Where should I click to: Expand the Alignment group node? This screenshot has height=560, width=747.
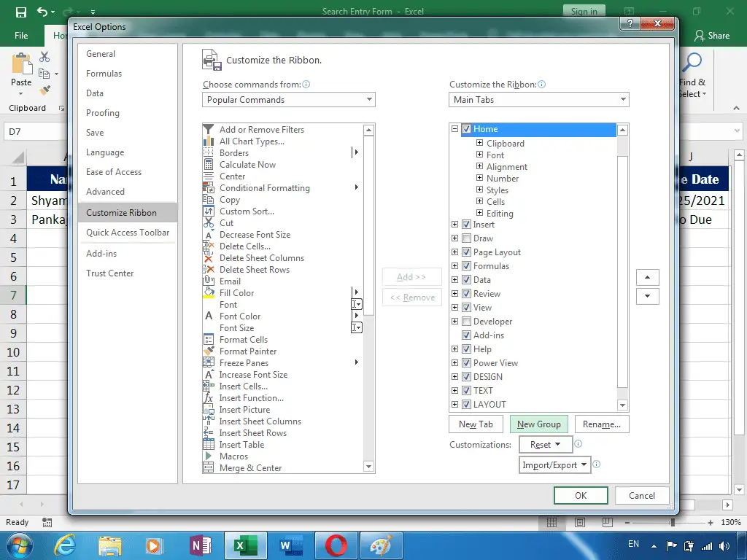coord(479,166)
